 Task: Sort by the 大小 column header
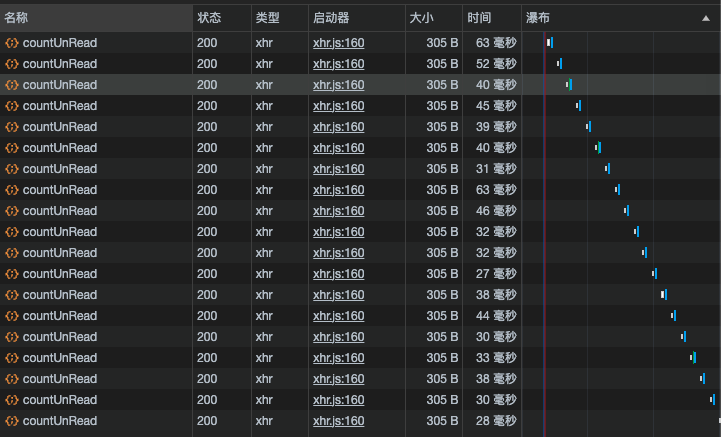point(434,18)
